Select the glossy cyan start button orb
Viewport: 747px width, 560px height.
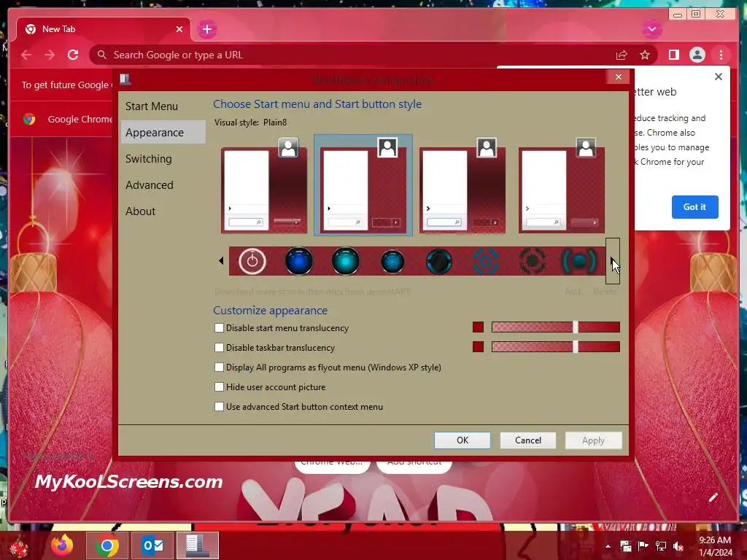tap(345, 261)
